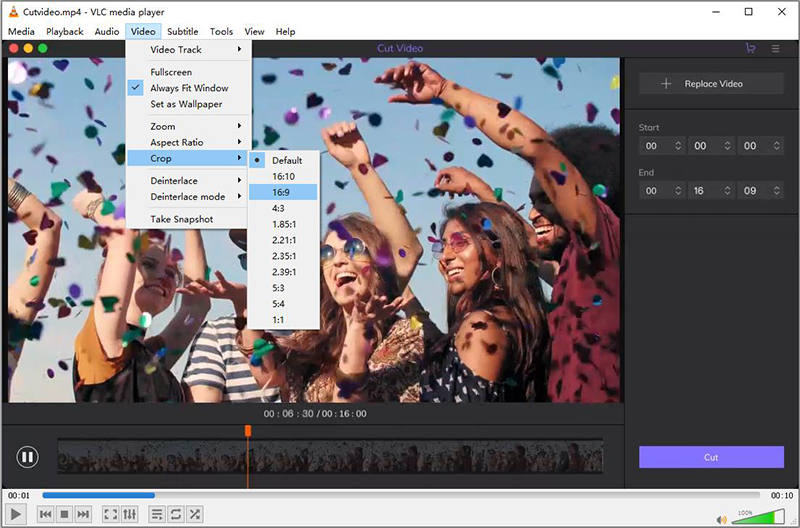This screenshot has height=528, width=800.
Task: Click the previous media button
Action: point(45,514)
